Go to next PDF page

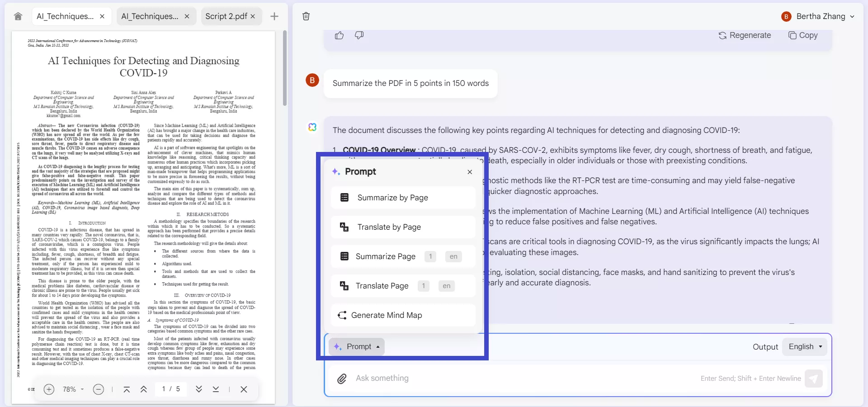coord(199,389)
